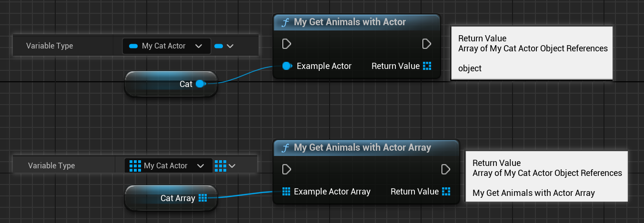Select the Cat variable node
Image resolution: width=644 pixels, height=223 pixels.
click(x=171, y=84)
